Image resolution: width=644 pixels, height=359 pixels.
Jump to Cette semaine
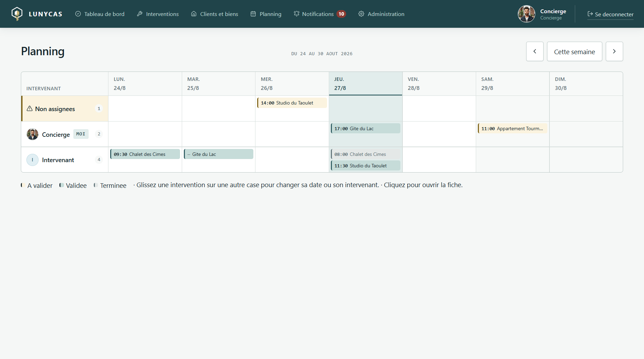tap(574, 51)
